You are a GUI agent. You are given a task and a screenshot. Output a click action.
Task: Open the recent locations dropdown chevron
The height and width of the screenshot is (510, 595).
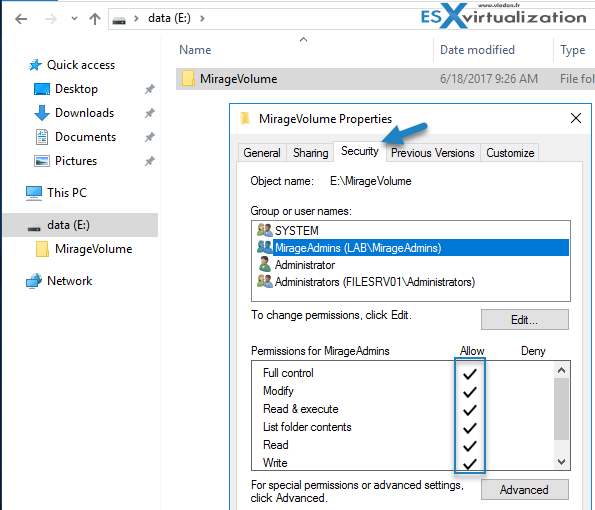pos(74,18)
